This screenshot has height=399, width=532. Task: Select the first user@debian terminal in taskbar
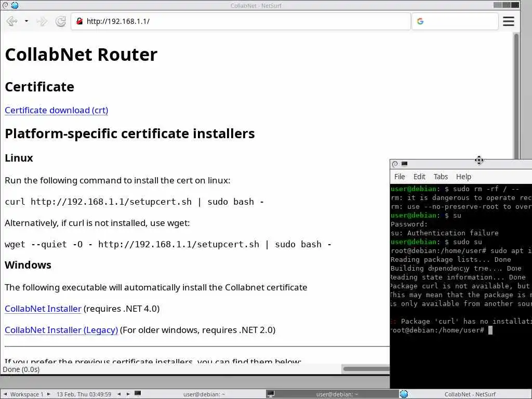tap(200, 394)
